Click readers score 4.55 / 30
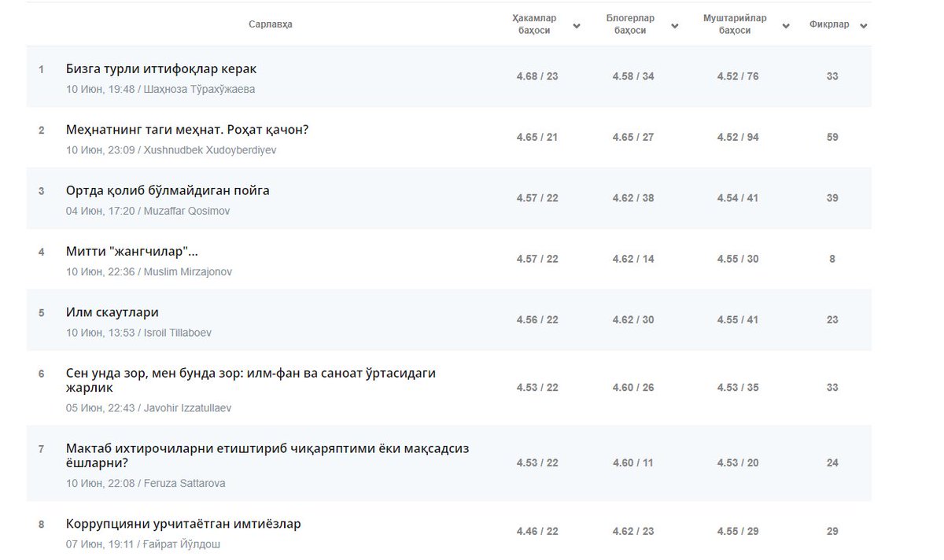 click(738, 259)
